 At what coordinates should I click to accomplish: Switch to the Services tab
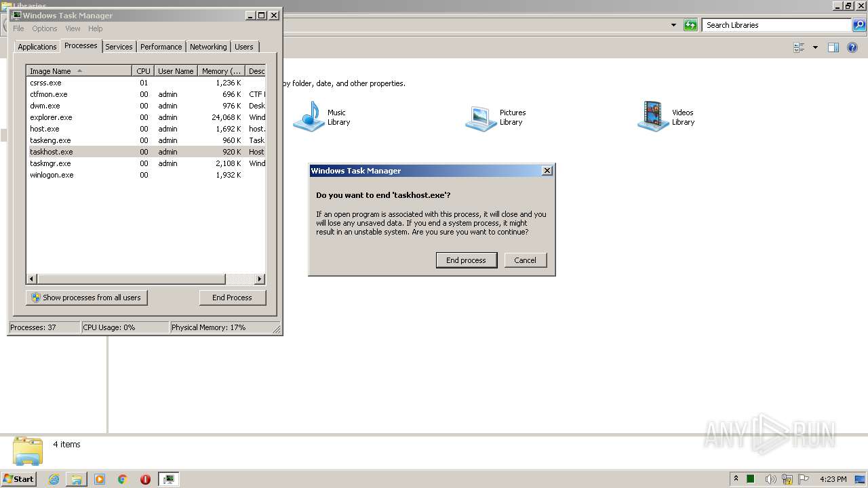click(x=119, y=47)
